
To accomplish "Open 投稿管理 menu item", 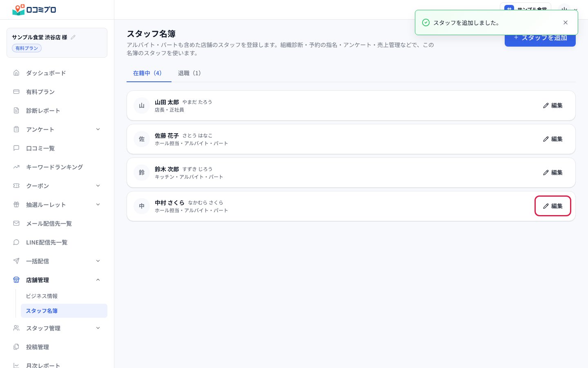I will [57, 347].
